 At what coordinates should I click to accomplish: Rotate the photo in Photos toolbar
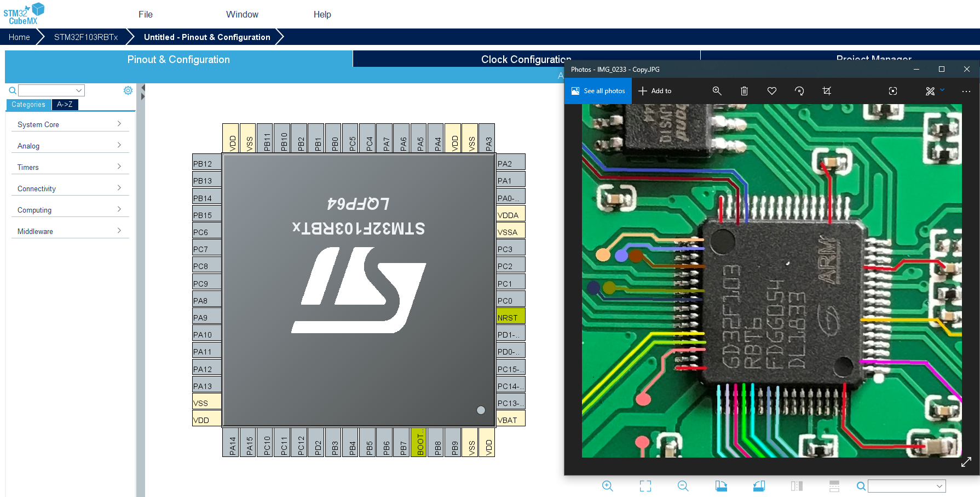pos(799,91)
